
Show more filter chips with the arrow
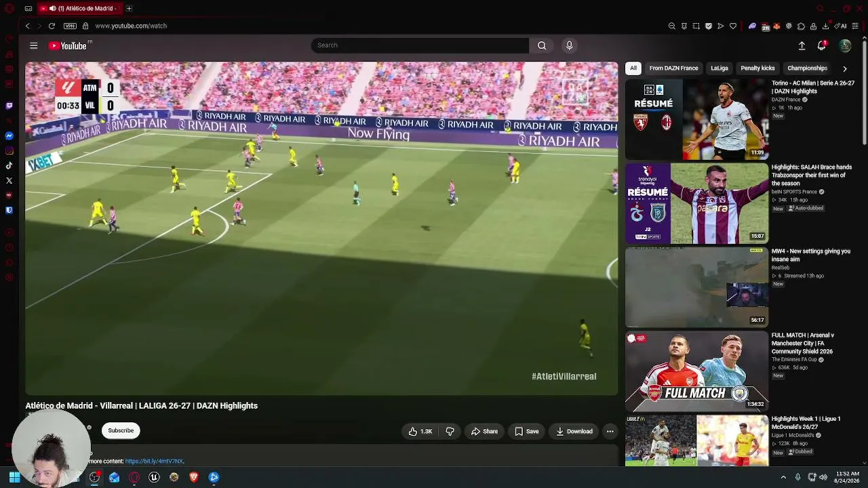(x=845, y=68)
